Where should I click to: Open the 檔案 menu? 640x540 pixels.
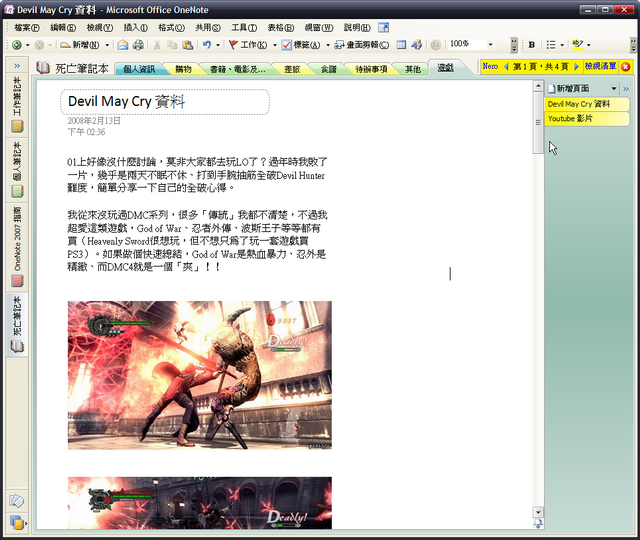(27, 27)
